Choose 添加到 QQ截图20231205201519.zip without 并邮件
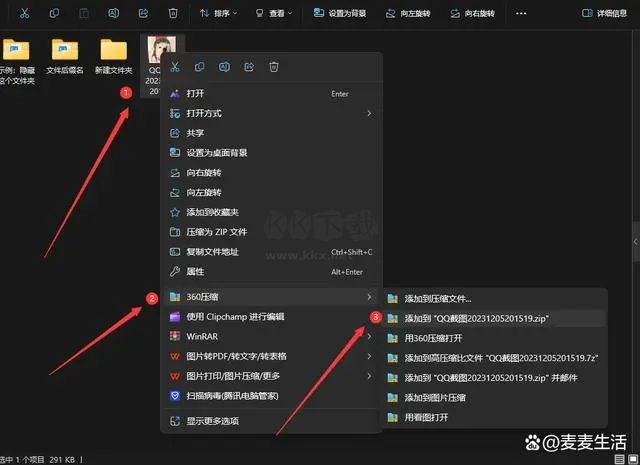This screenshot has width=640, height=465. tap(494, 318)
